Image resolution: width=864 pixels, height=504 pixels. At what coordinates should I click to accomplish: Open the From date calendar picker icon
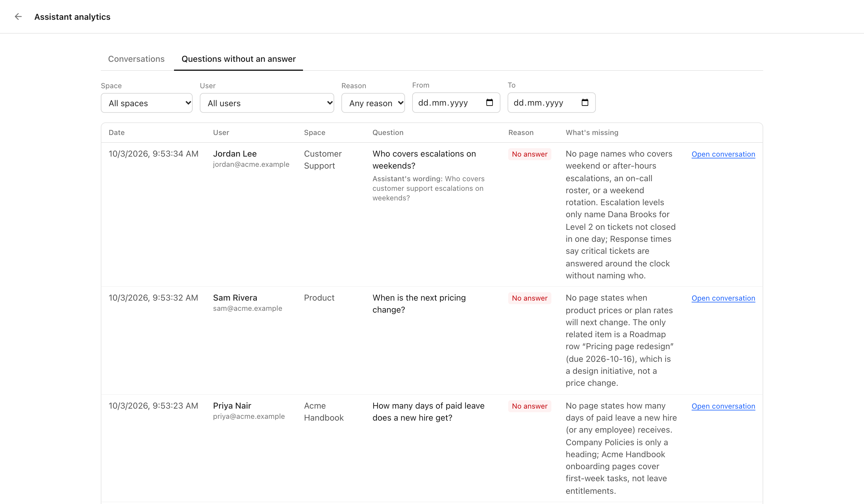[x=489, y=103]
